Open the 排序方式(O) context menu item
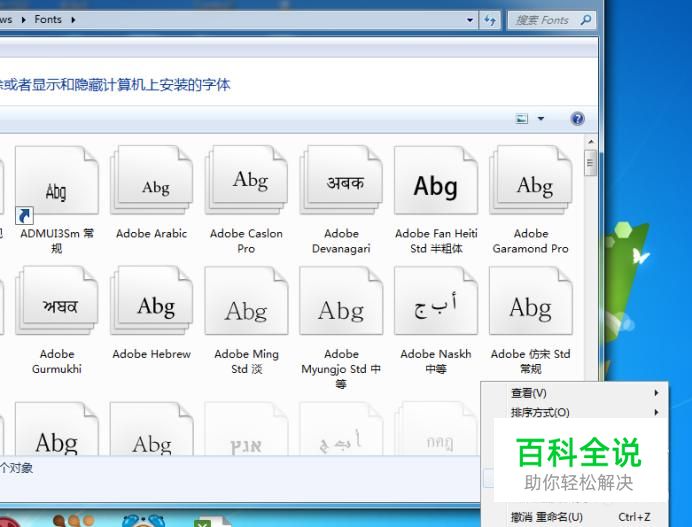692x527 pixels. pyautogui.click(x=575, y=412)
